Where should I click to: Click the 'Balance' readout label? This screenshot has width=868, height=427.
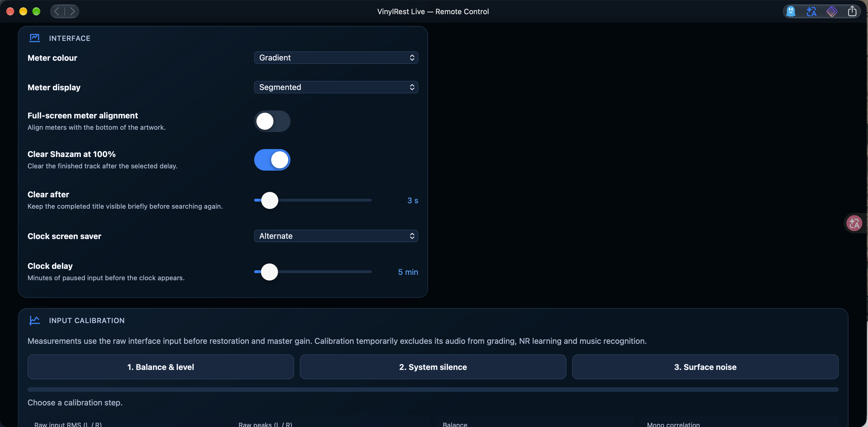pyautogui.click(x=455, y=424)
